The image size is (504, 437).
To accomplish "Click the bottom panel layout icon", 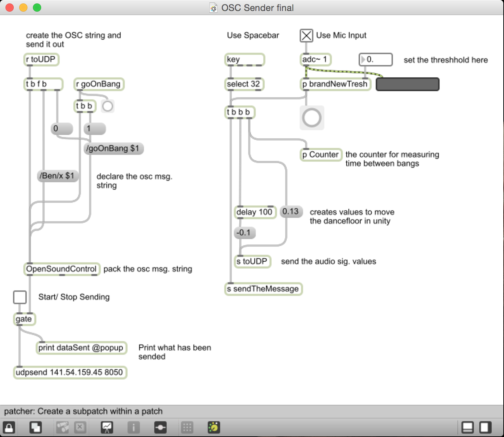I will [468, 427].
